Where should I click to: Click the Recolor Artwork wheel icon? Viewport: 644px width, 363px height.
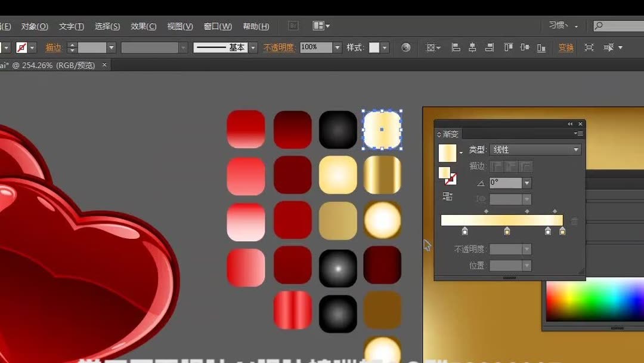coord(406,48)
